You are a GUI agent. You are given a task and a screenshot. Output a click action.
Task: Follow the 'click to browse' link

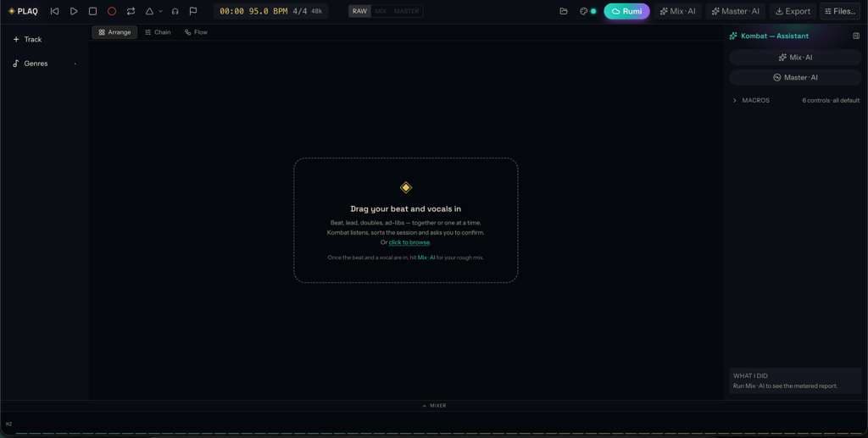pyautogui.click(x=409, y=242)
